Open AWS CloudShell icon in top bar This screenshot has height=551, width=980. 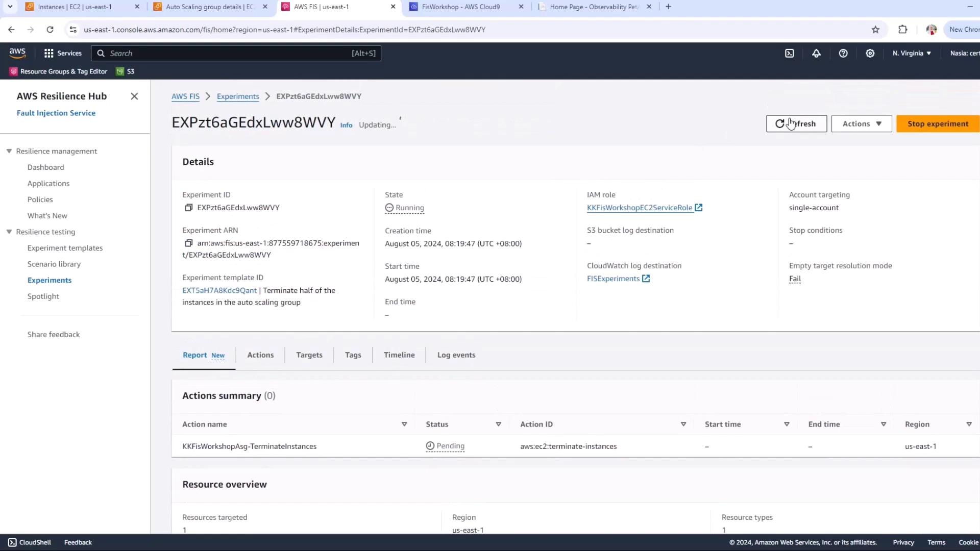(789, 53)
